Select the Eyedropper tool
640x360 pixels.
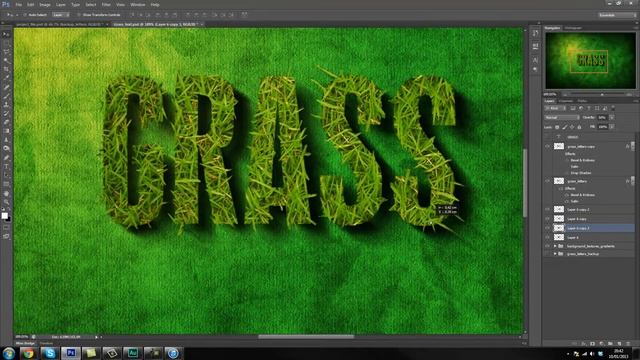[x=6, y=78]
